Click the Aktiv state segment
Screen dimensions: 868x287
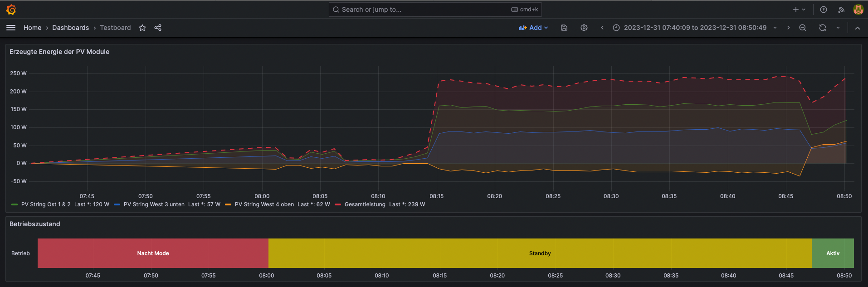833,253
